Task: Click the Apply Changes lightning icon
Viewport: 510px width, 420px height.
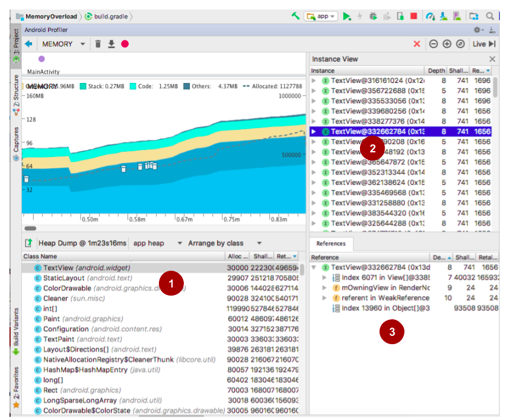Action: pyautogui.click(x=360, y=16)
